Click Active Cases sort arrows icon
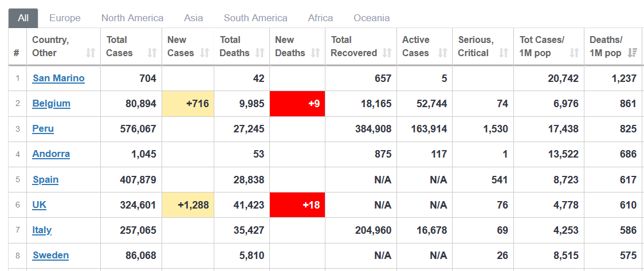 click(442, 53)
